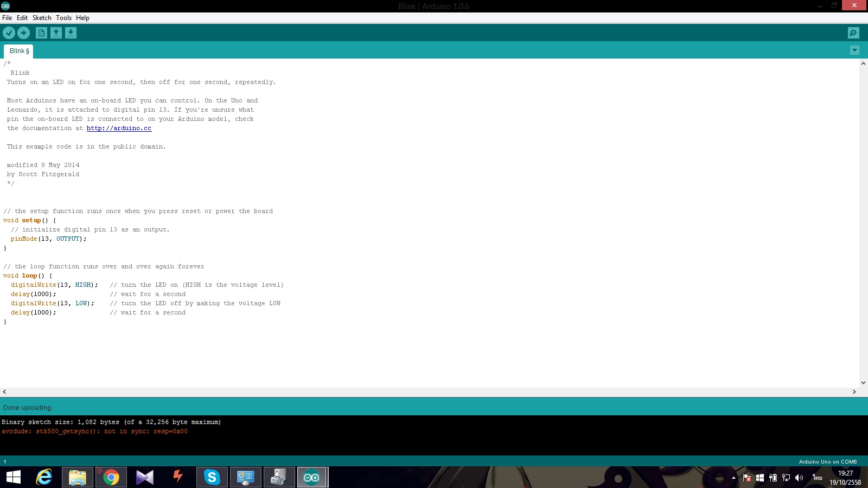Open File Explorer from the taskbar

78,477
